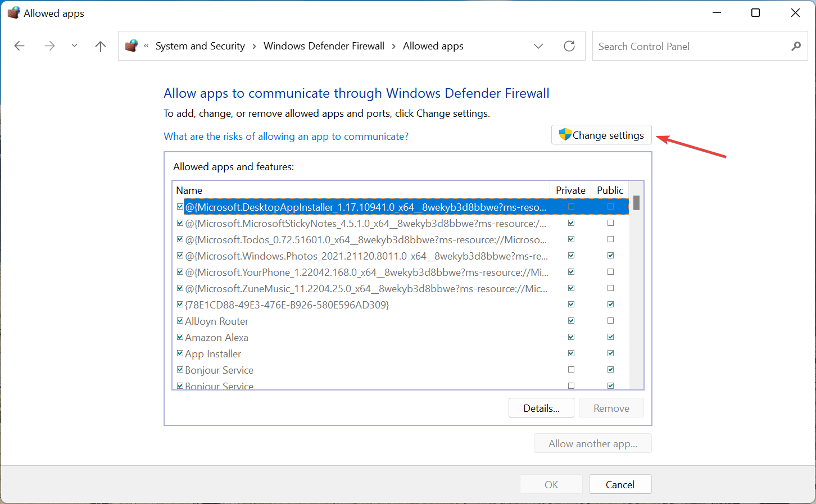Image resolution: width=816 pixels, height=504 pixels.
Task: Toggle the YourPhone Private checkbox
Action: [571, 272]
